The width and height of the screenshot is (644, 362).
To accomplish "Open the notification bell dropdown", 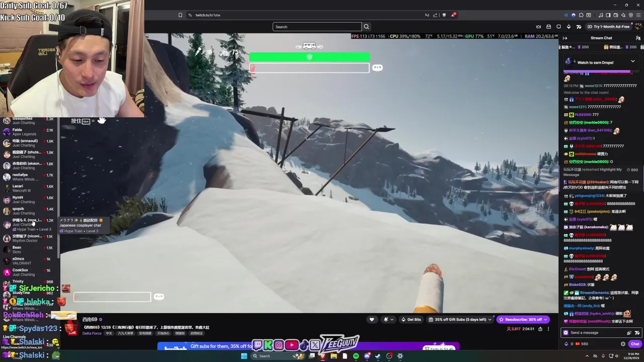I will pyautogui.click(x=389, y=319).
